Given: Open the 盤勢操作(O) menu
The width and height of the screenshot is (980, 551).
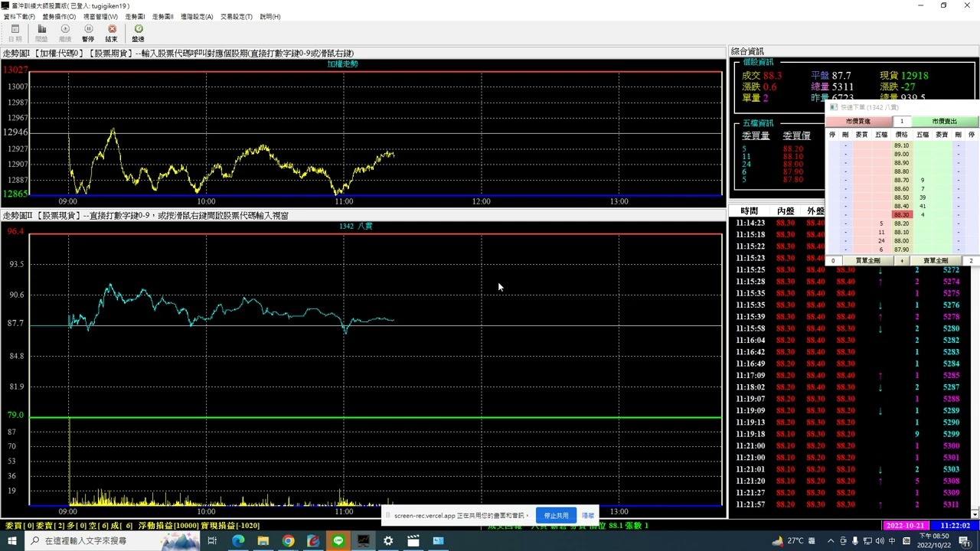Looking at the screenshot, I should click(x=59, y=17).
